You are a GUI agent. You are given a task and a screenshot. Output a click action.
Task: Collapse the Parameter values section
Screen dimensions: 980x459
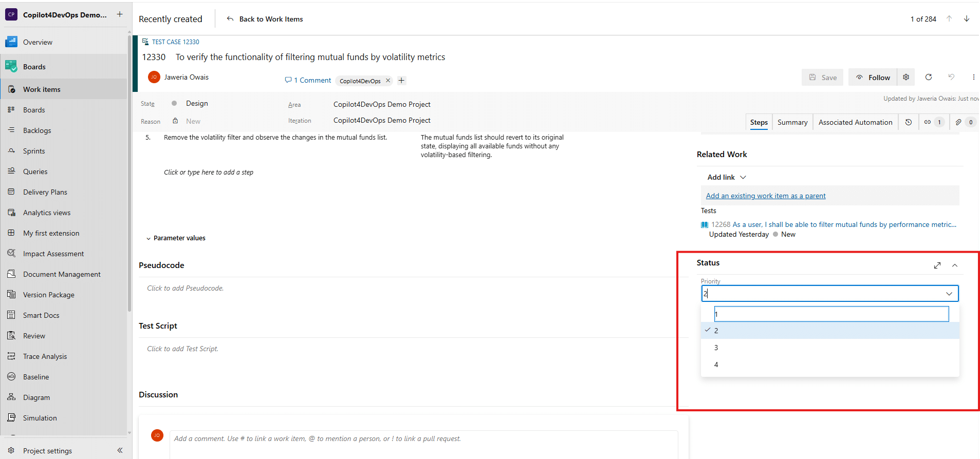[149, 238]
